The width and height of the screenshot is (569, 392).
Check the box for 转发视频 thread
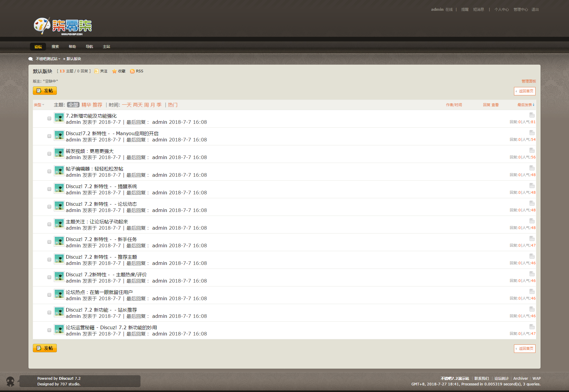(x=49, y=154)
